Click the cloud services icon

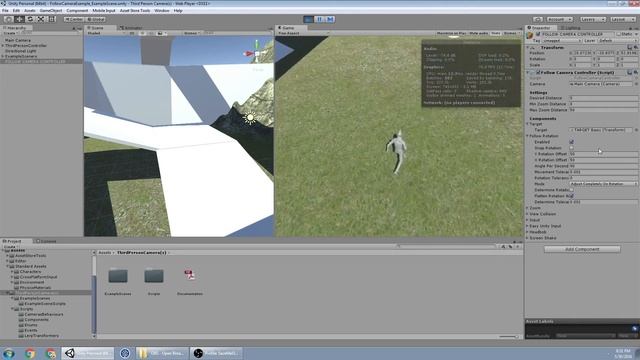point(538,19)
